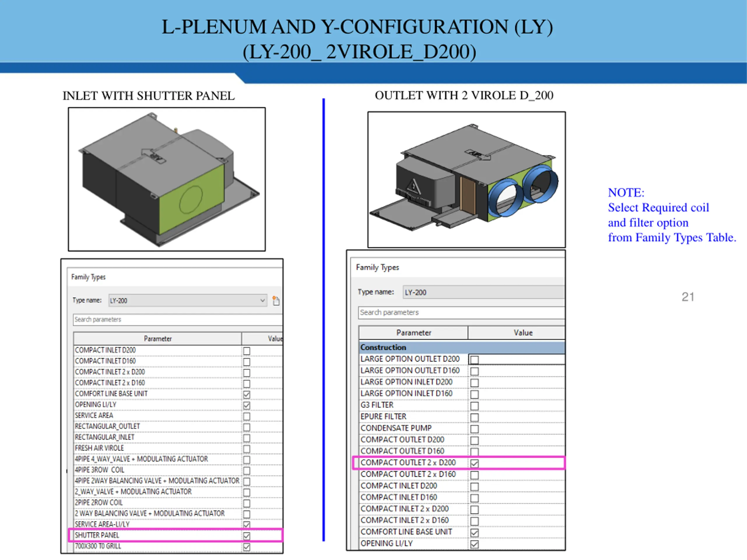Open the LY-200 type name dropdown
Viewport: 747px width, 560px height.
262,300
